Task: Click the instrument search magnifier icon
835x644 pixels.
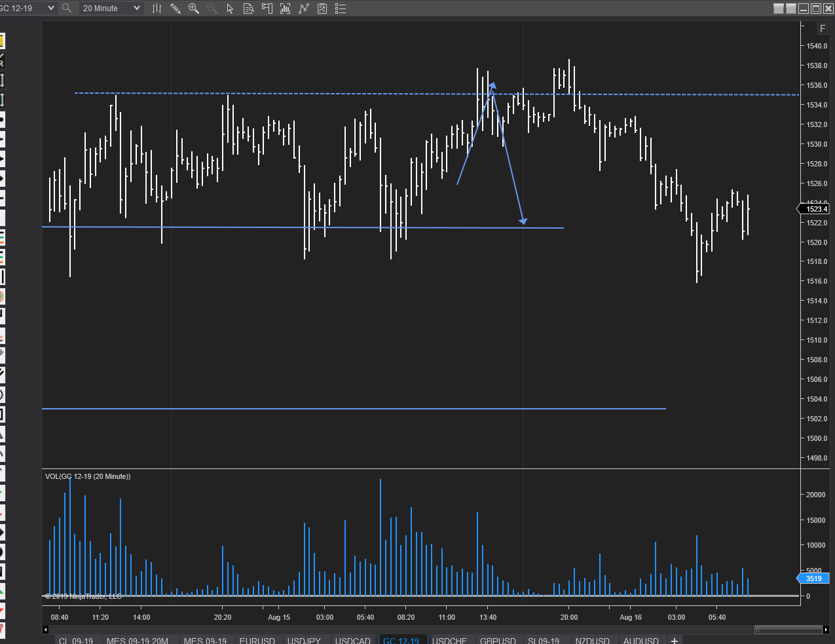Action: (67, 8)
